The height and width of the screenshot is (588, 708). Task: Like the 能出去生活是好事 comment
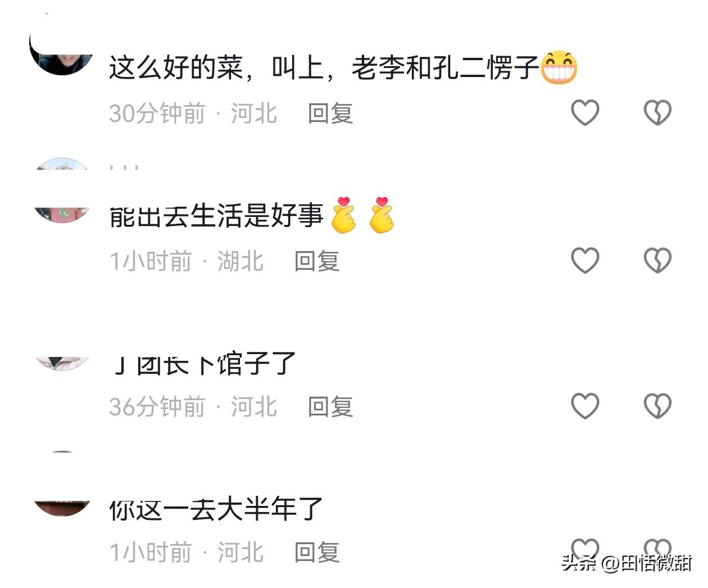click(x=585, y=260)
